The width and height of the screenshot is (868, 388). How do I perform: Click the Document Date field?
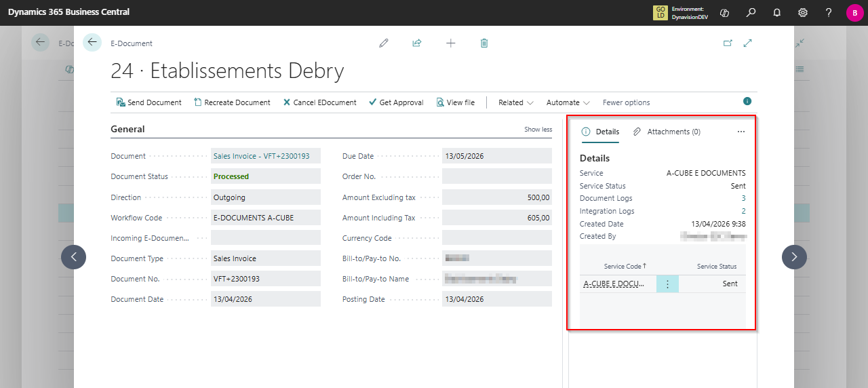point(266,299)
